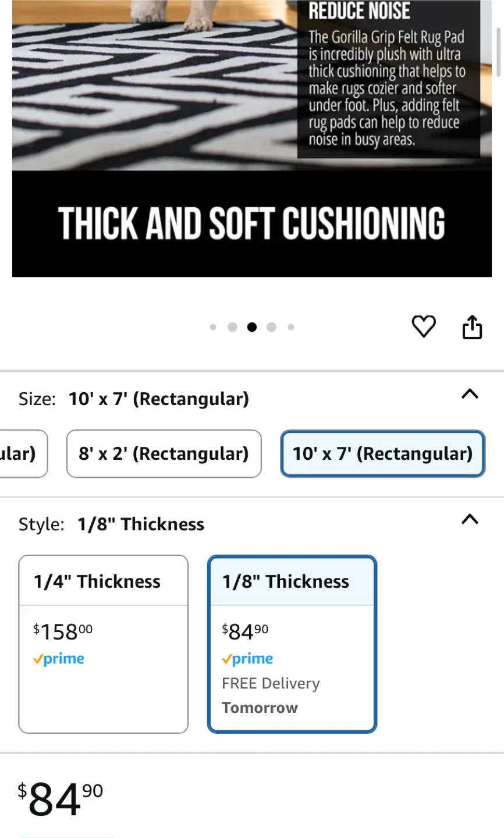Pick the 1/4" Thickness style option
The height and width of the screenshot is (838, 504).
click(104, 644)
